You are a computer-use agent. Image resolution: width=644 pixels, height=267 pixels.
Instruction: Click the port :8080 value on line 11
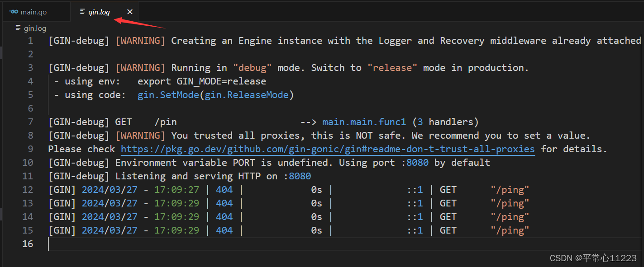click(300, 176)
